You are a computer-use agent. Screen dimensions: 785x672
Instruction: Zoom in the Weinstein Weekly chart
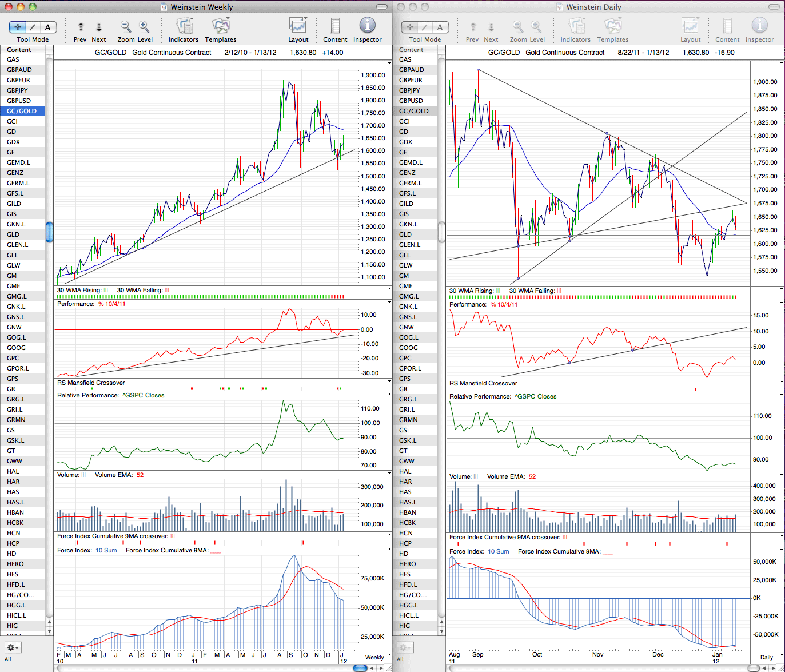144,26
